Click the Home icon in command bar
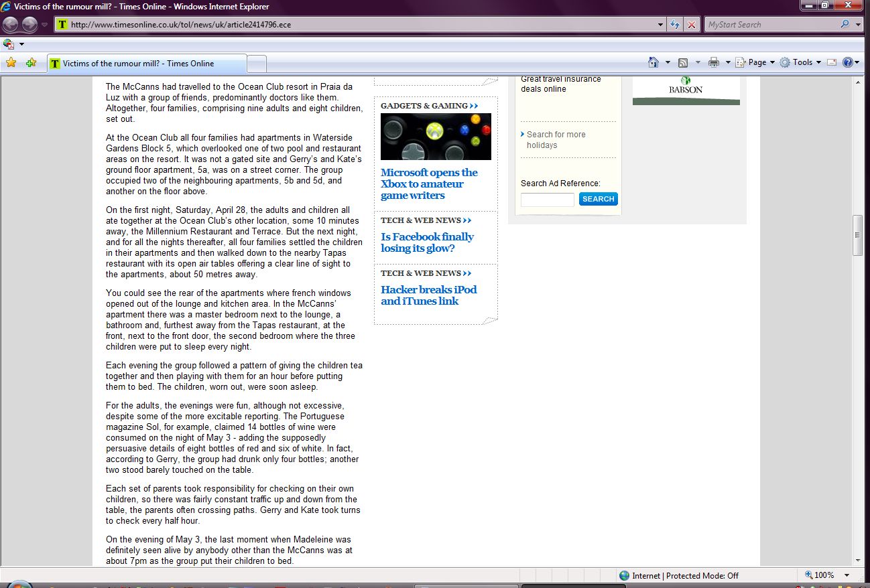Screen dimensions: 870x588 tap(654, 62)
